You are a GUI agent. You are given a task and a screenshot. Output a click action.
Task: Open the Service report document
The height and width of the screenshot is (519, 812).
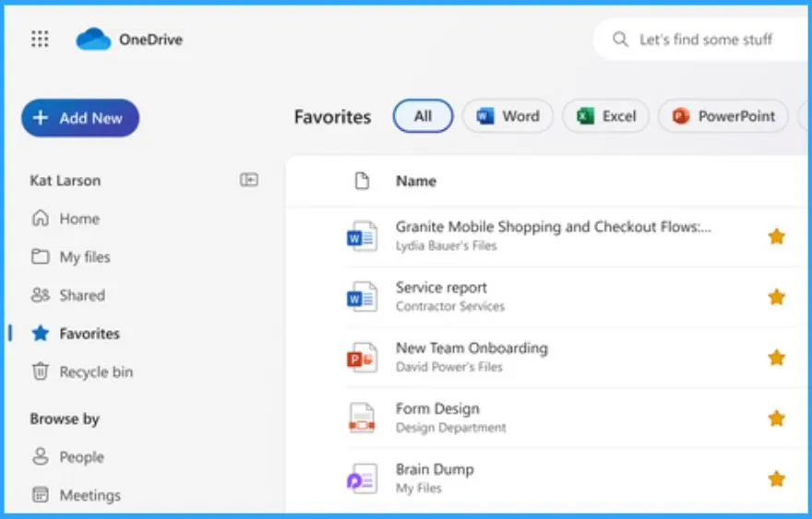click(x=441, y=288)
